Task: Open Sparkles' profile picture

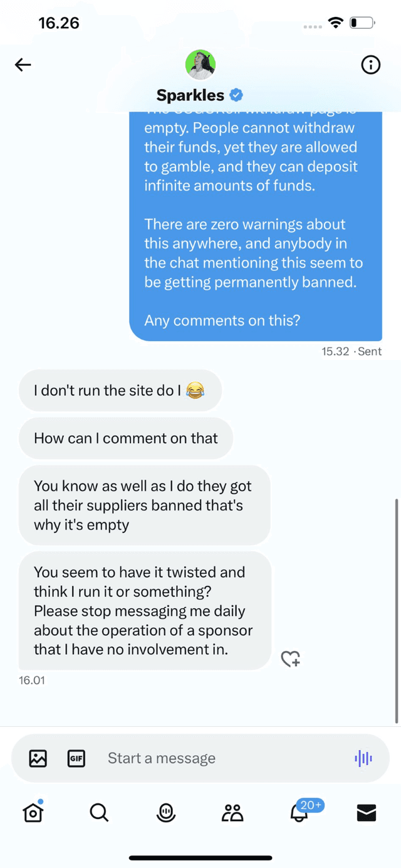Action: tap(200, 65)
